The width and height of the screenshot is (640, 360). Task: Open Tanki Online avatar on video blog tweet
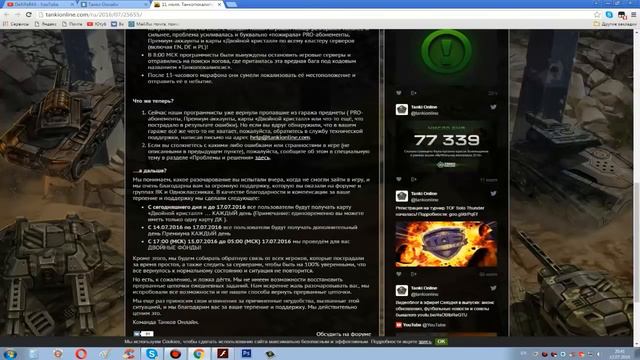pyautogui.click(x=402, y=291)
